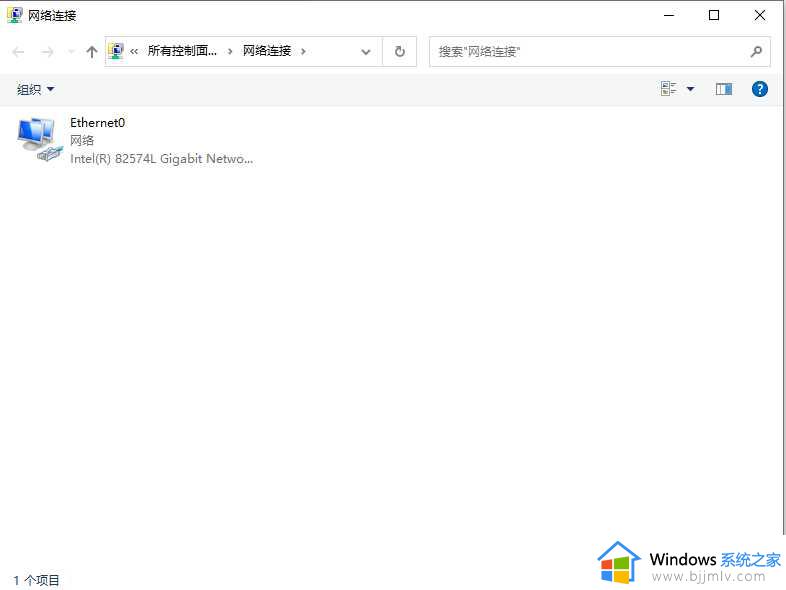Click the forward navigation arrow
The width and height of the screenshot is (786, 590).
tap(47, 52)
